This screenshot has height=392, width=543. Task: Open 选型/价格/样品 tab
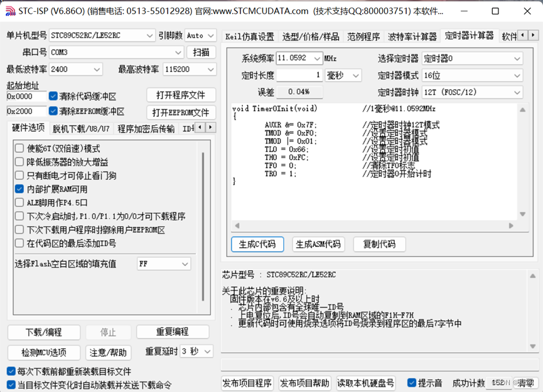tap(311, 36)
